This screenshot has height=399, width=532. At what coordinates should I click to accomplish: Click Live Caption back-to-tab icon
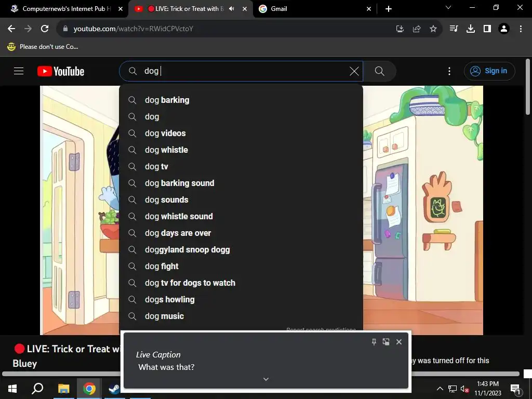pyautogui.click(x=386, y=342)
